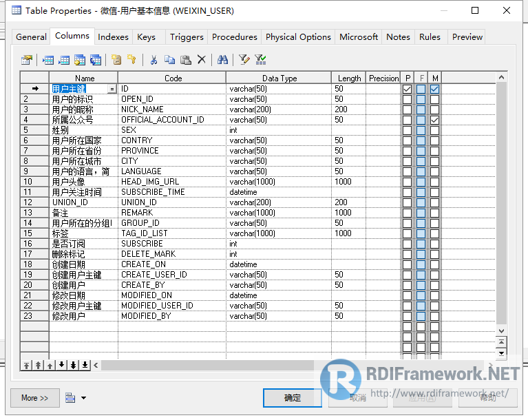Click the HEAD_IMG_URL code cell
This screenshot has width=528, height=420.
pos(172,182)
